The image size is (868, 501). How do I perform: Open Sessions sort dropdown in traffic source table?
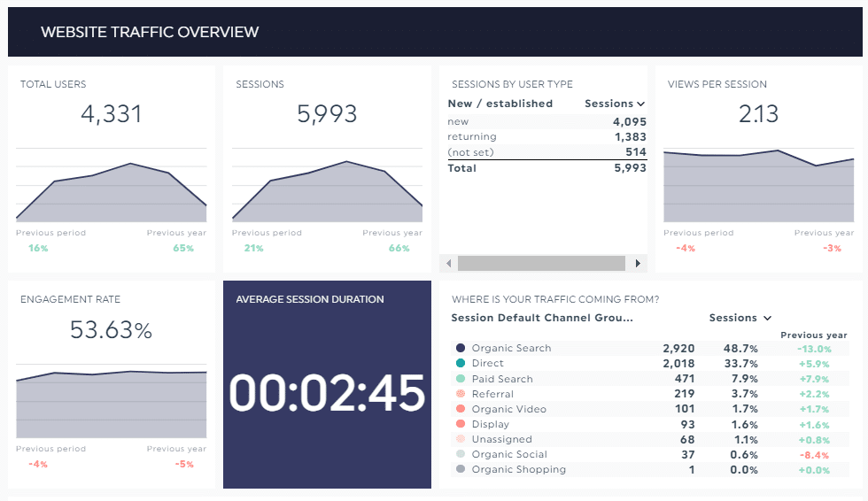pyautogui.click(x=740, y=318)
